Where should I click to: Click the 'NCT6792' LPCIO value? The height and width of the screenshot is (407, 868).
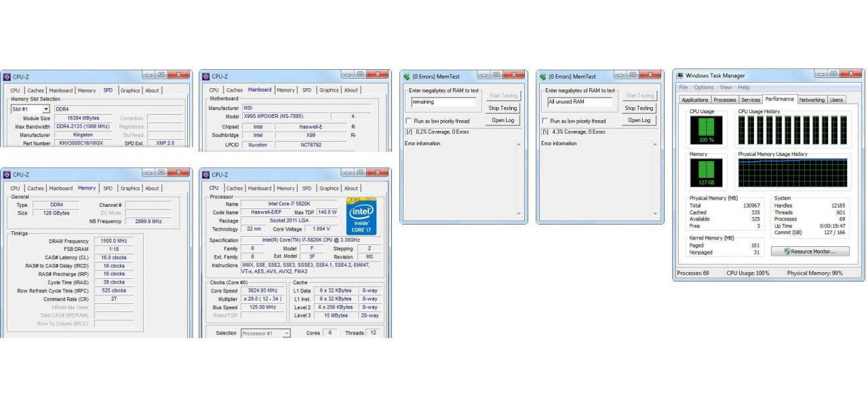point(311,144)
